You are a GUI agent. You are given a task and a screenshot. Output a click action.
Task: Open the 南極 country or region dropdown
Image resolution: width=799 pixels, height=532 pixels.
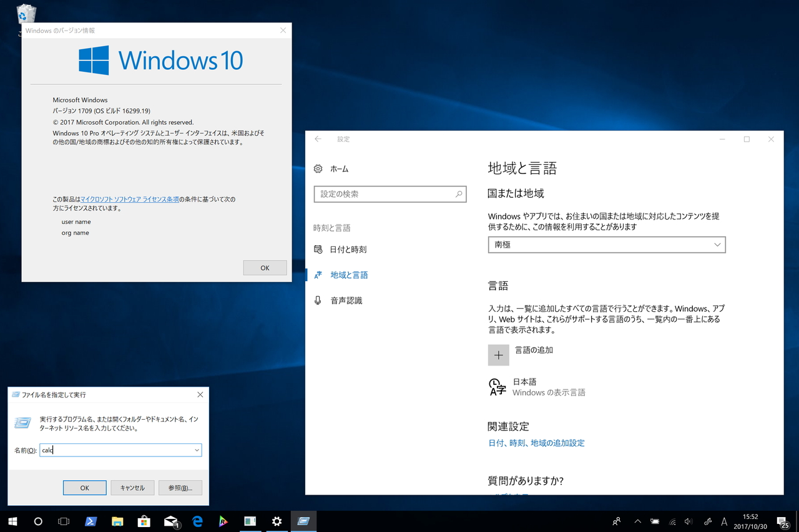click(607, 245)
